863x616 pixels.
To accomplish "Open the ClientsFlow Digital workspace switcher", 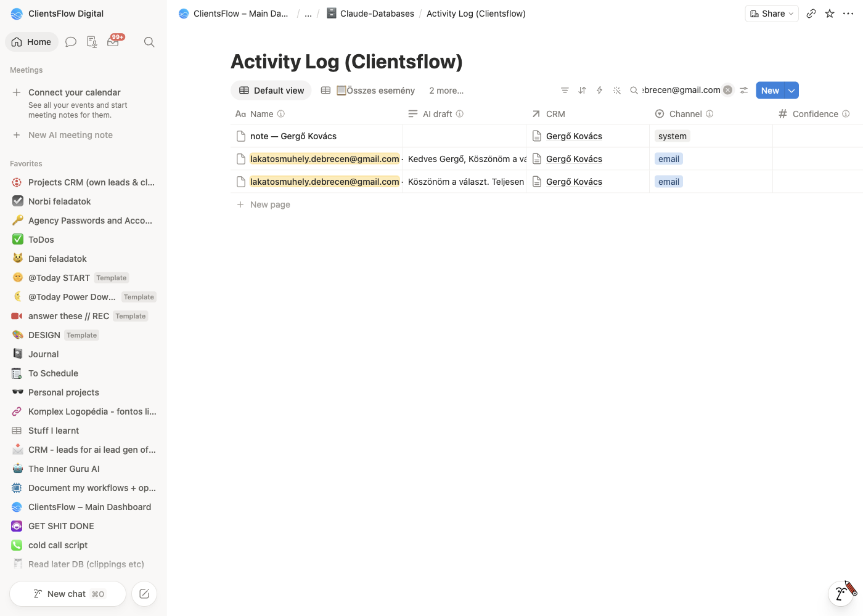I will click(x=58, y=14).
